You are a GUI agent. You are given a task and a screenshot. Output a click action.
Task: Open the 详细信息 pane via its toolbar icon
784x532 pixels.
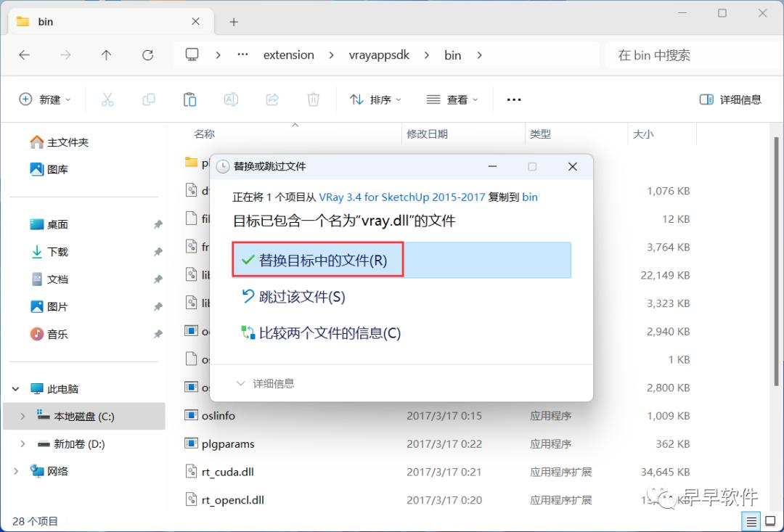point(730,99)
